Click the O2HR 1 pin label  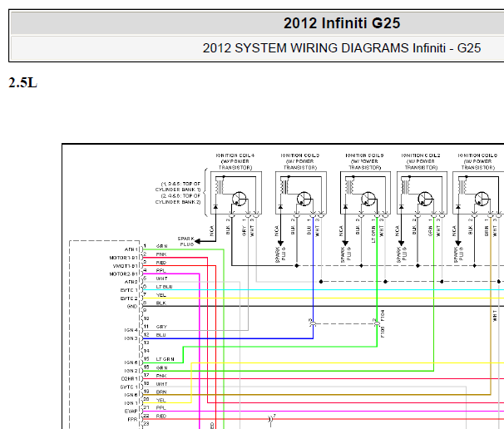(x=129, y=379)
